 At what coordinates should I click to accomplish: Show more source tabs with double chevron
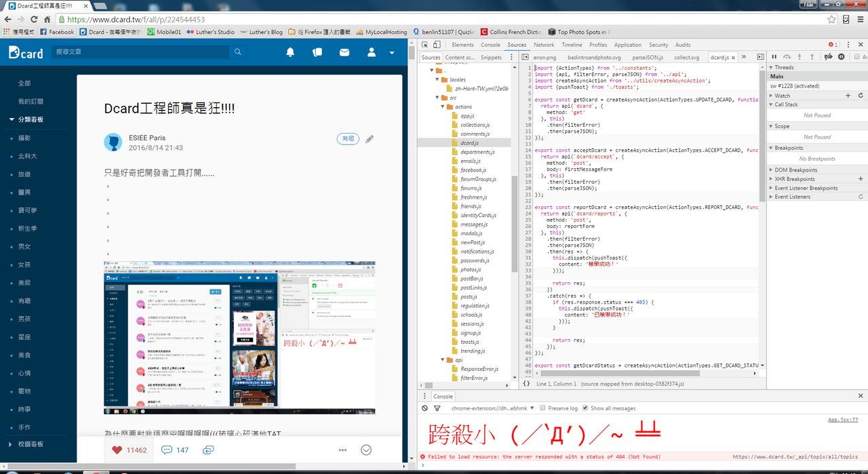pos(744,58)
